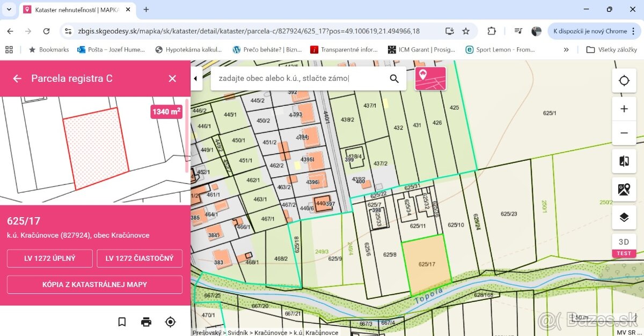Open the map layers panel
Viewport: 644px width, 336px height.
(624, 217)
